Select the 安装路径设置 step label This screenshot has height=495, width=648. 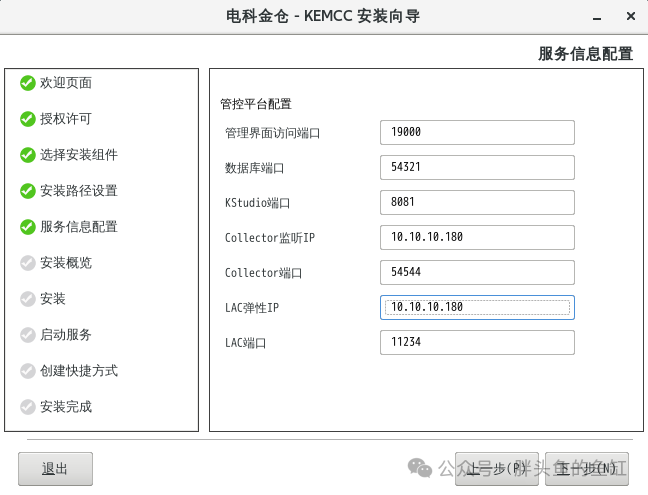[79, 191]
